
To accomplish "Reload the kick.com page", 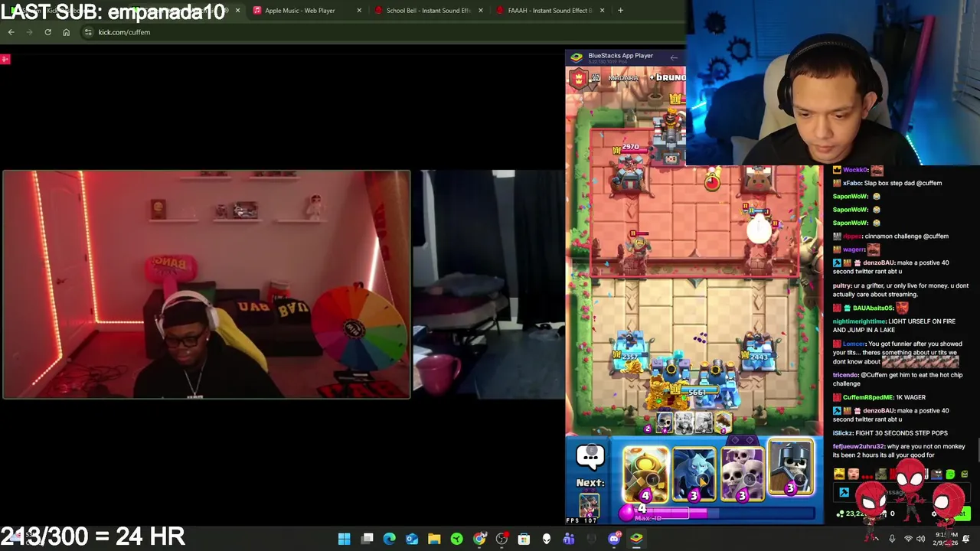I will [47, 32].
